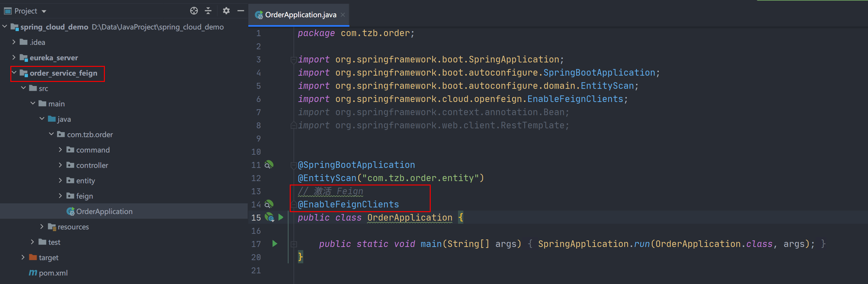The width and height of the screenshot is (868, 284).
Task: Click the @EntityScan annotation on line 12
Action: (327, 178)
